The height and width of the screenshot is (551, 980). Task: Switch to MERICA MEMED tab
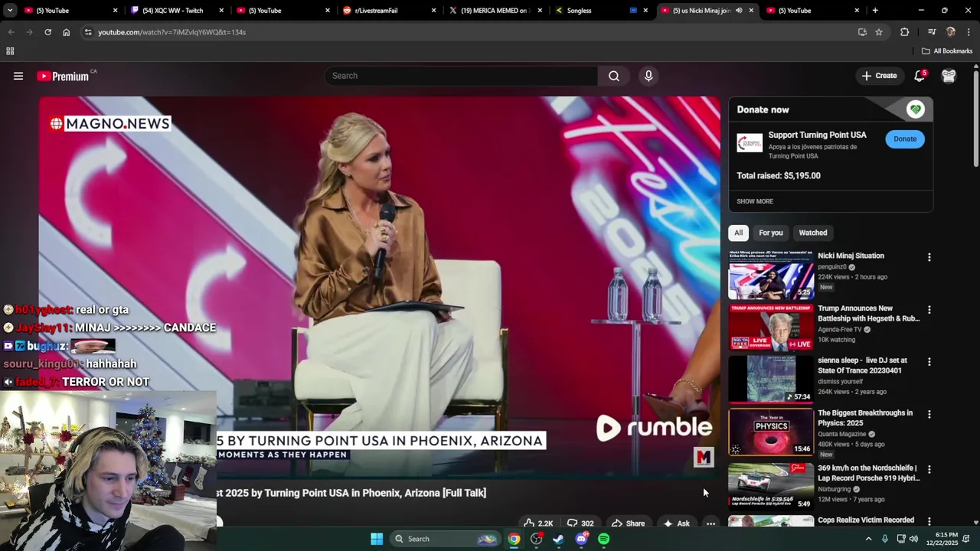tap(494, 11)
